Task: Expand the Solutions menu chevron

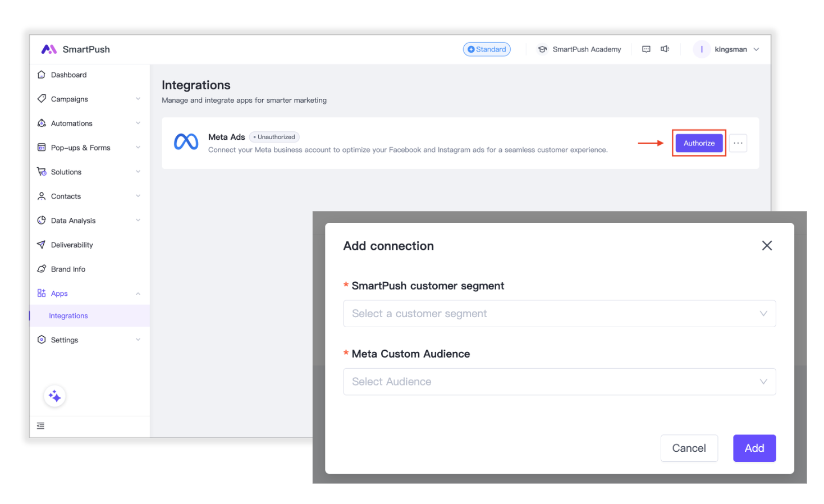Action: pos(138,172)
